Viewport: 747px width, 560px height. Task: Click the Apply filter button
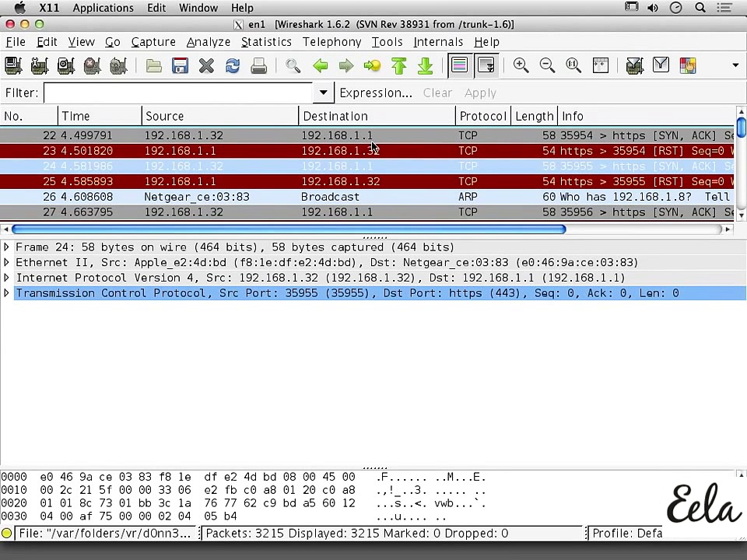480,93
